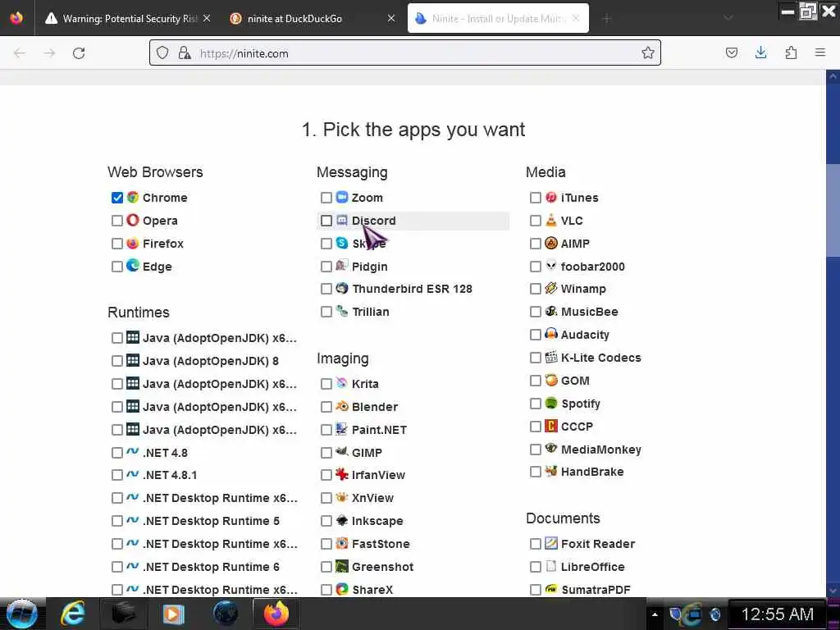
Task: Click the Skype icon in Messaging
Action: tap(342, 243)
